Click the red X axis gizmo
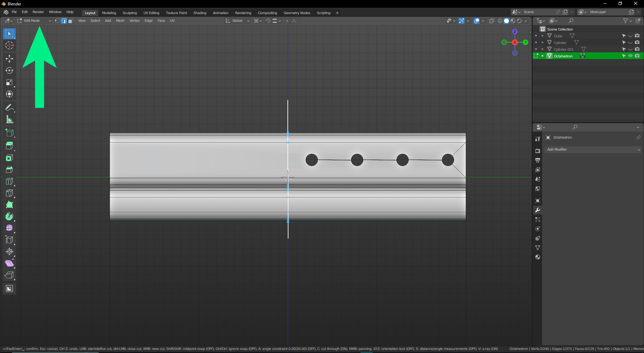Image resolution: width=644 pixels, height=353 pixels. pos(515,42)
